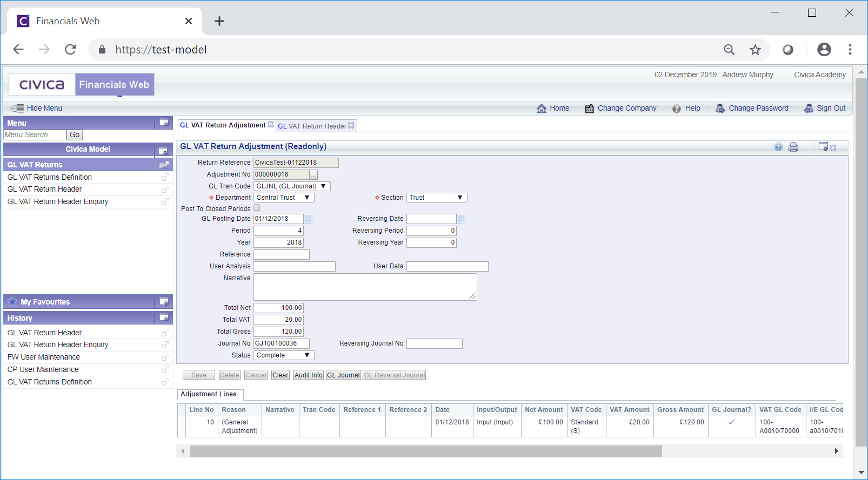Click the Audit Info button
Image resolution: width=868 pixels, height=480 pixels.
(x=309, y=375)
